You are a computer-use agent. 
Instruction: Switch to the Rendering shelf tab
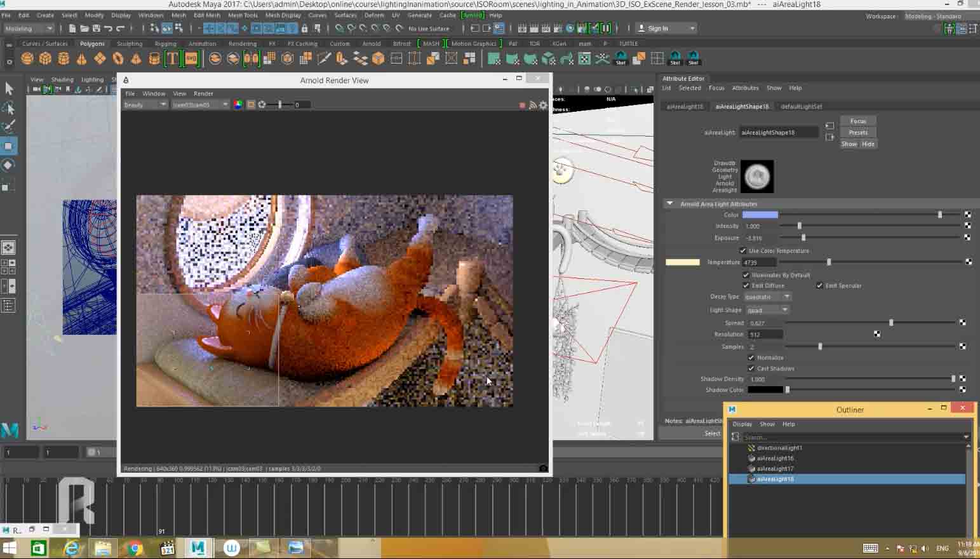(x=242, y=44)
